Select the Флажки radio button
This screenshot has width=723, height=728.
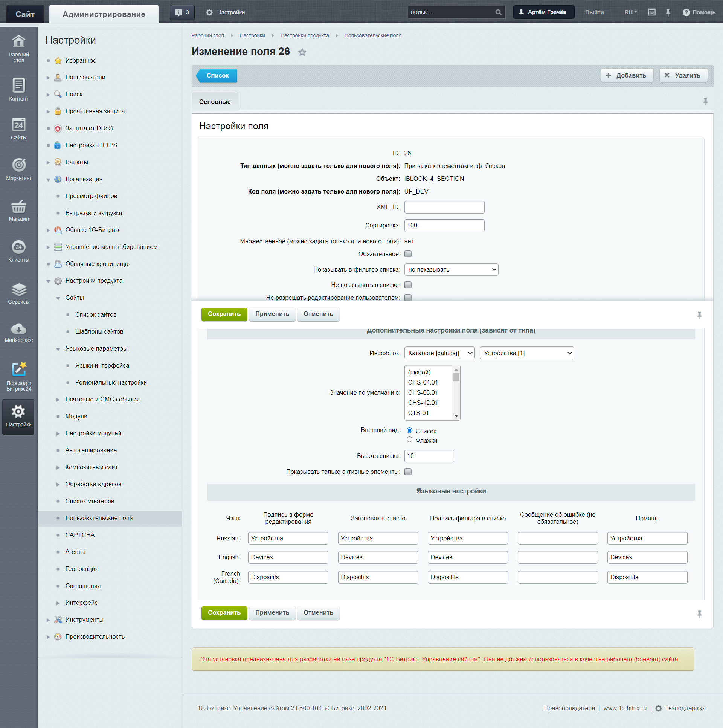pos(409,440)
